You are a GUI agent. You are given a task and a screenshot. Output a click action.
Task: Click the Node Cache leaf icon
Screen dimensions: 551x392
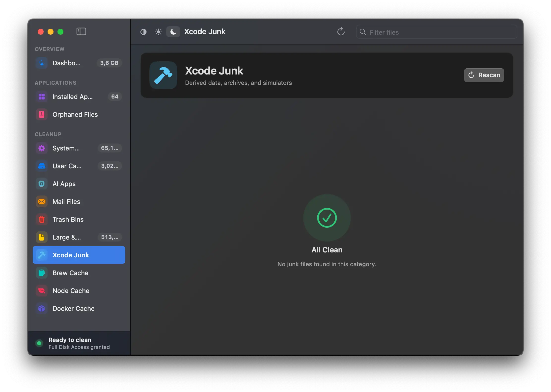click(42, 291)
